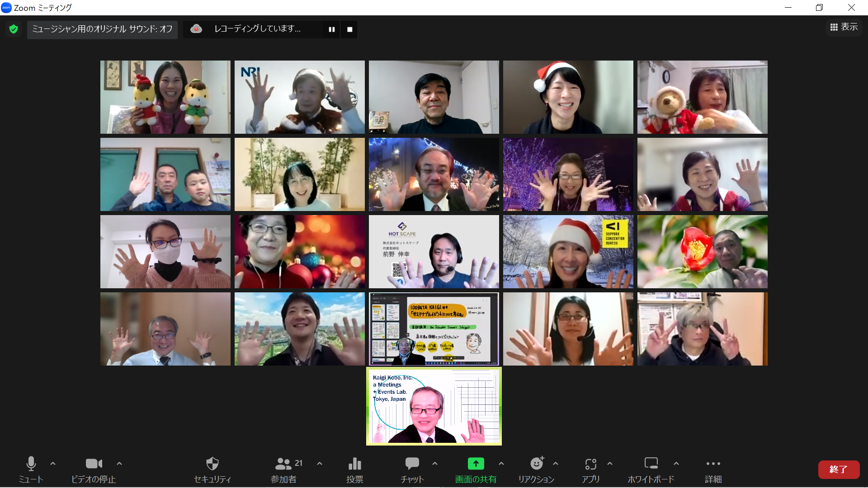Toggle the microphone mute button
The height and width of the screenshot is (488, 868).
(31, 464)
